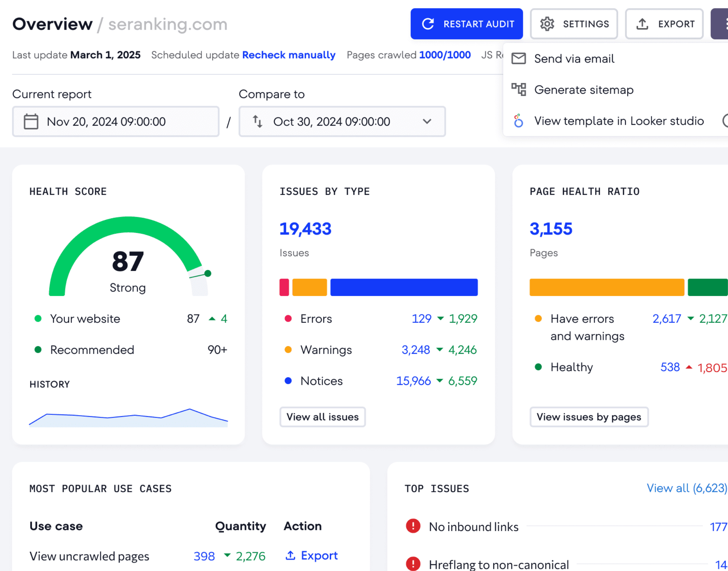
Task: Click the sitemap icon beside Generate sitemap
Action: point(519,90)
